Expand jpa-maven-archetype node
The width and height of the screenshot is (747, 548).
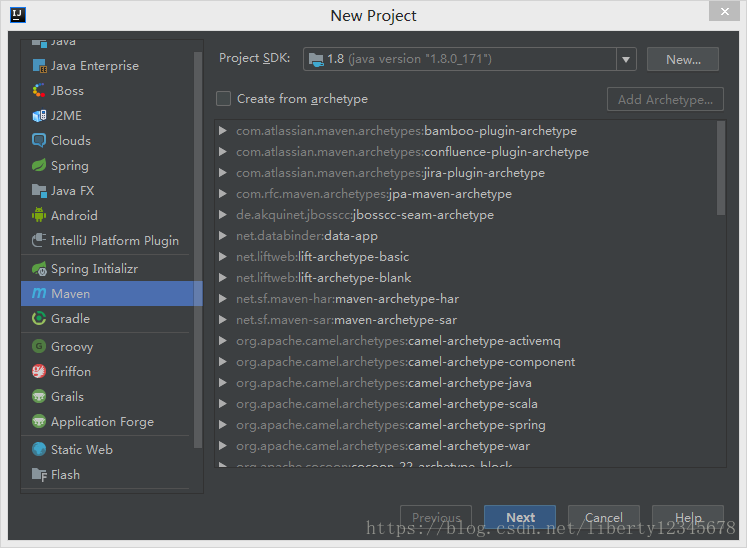click(222, 193)
